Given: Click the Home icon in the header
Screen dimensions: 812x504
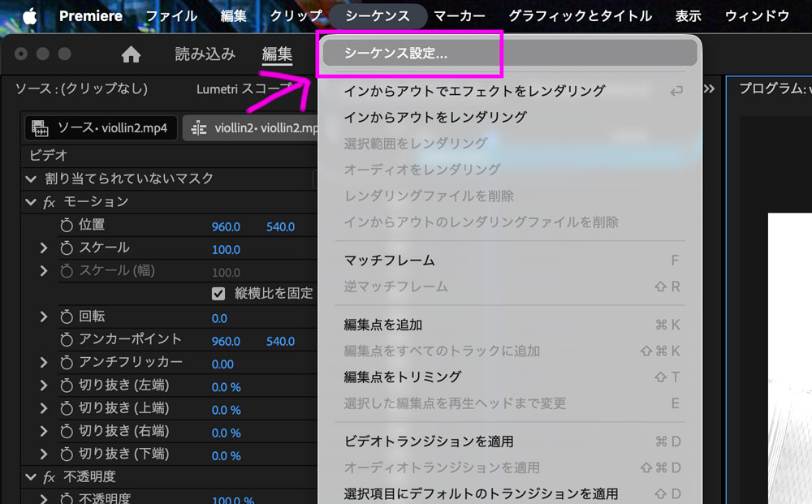Looking at the screenshot, I should coord(131,54).
